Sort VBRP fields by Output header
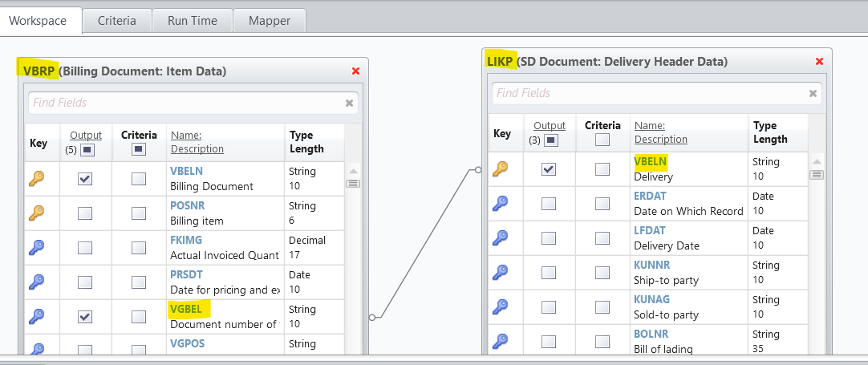Viewport: 868px width, 365px height. tap(86, 135)
